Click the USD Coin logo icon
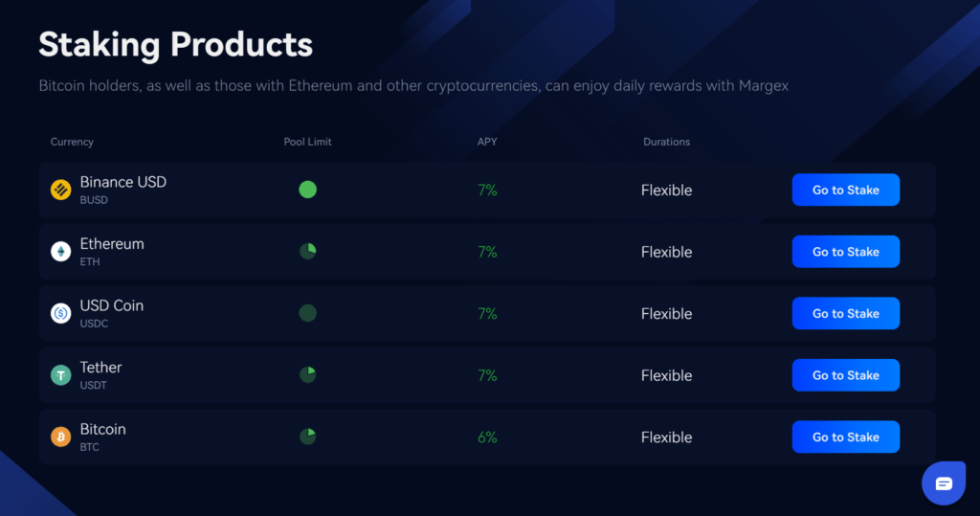This screenshot has width=980, height=516. click(x=60, y=313)
